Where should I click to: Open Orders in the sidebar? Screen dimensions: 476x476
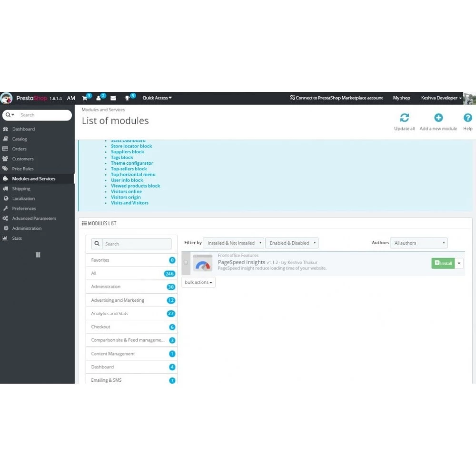click(x=19, y=149)
